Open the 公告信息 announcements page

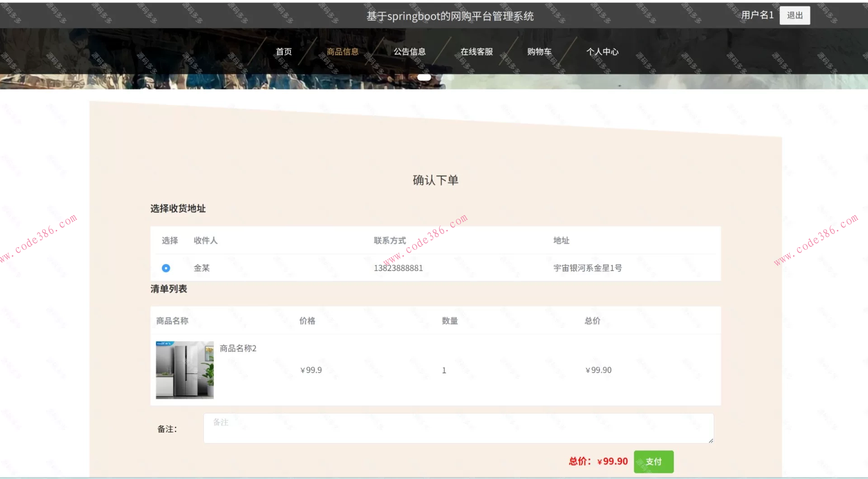(410, 52)
